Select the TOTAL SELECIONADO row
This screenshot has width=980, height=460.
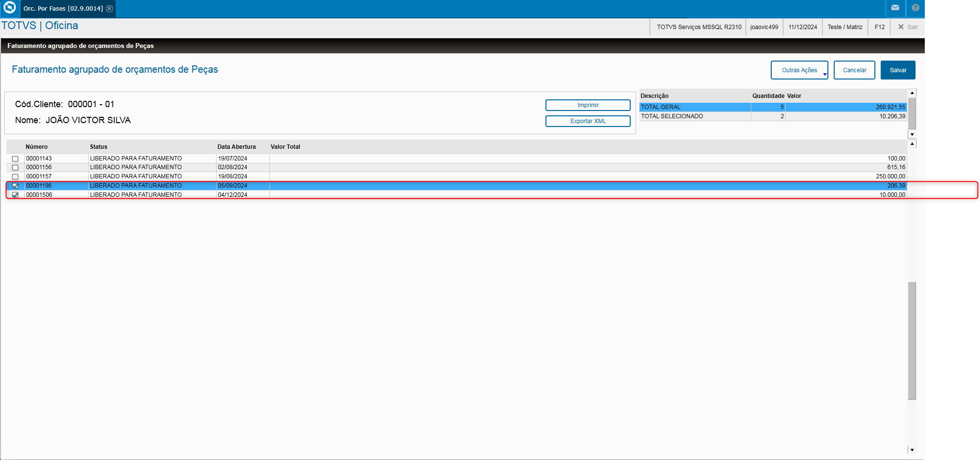[x=773, y=116]
